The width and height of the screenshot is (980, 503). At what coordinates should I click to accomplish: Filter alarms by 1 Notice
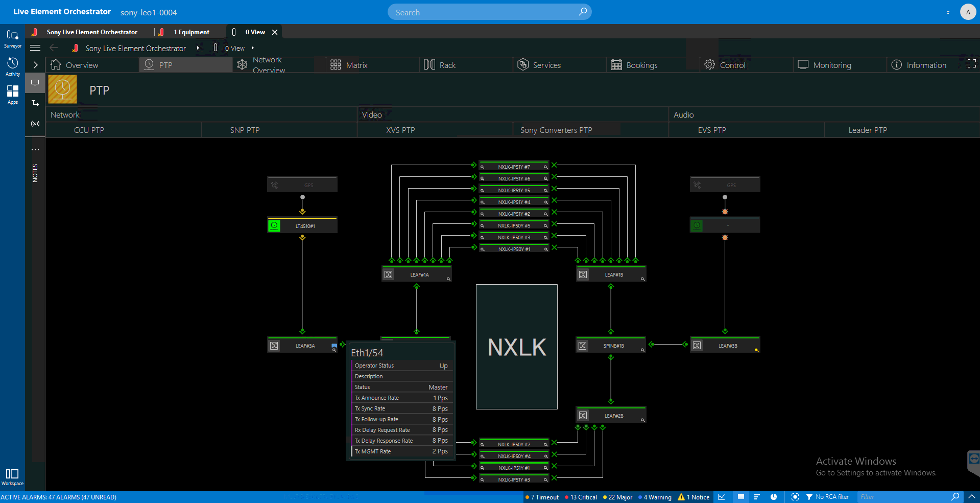(x=694, y=497)
